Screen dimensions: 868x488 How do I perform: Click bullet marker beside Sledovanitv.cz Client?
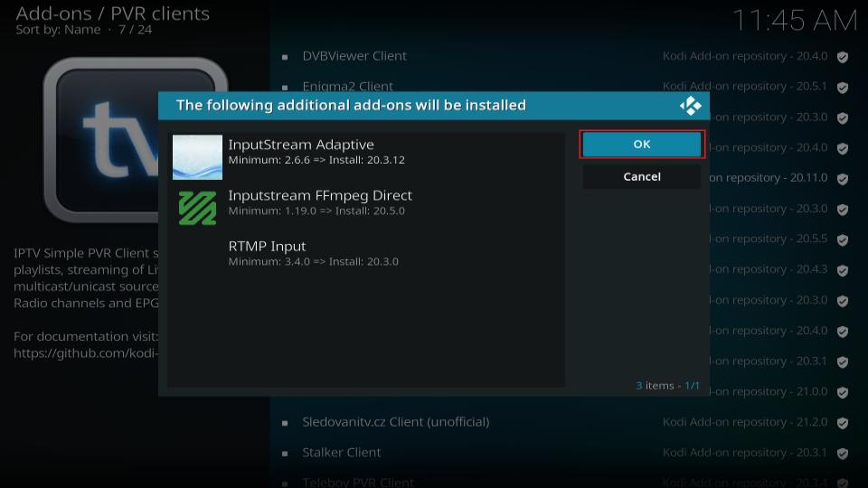click(285, 423)
